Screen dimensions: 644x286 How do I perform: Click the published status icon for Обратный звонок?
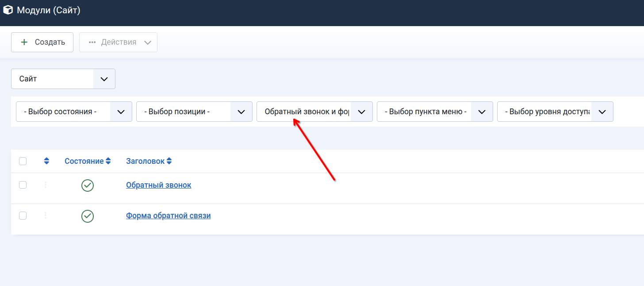(x=88, y=186)
